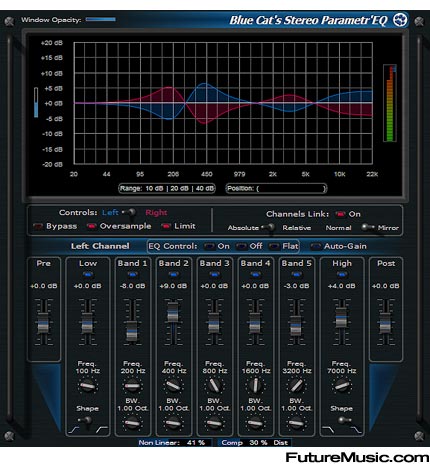
Task: Click the EQ Control Flat button
Action: coord(284,246)
